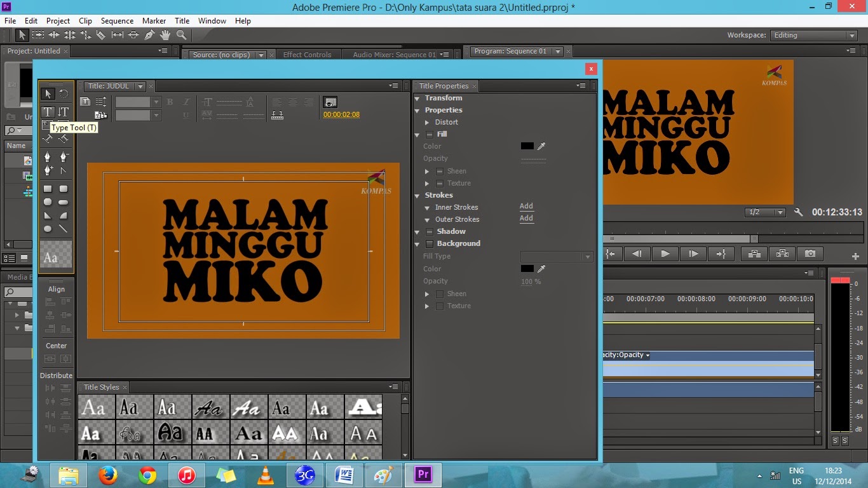Add an Outer Stroke
Image resolution: width=868 pixels, height=488 pixels.
click(x=526, y=219)
